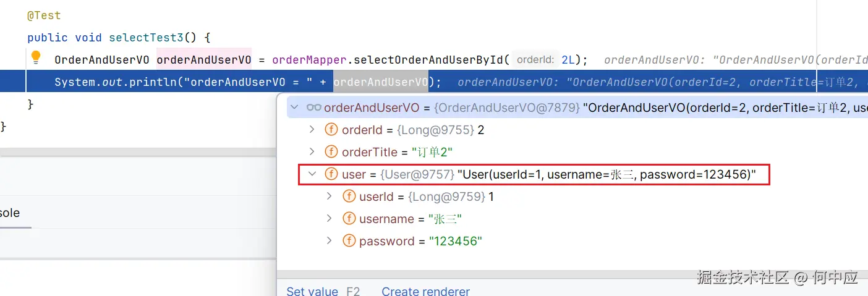Screen dimensions: 868x296
Task: Click the 2L argument literal
Action: 568,60
